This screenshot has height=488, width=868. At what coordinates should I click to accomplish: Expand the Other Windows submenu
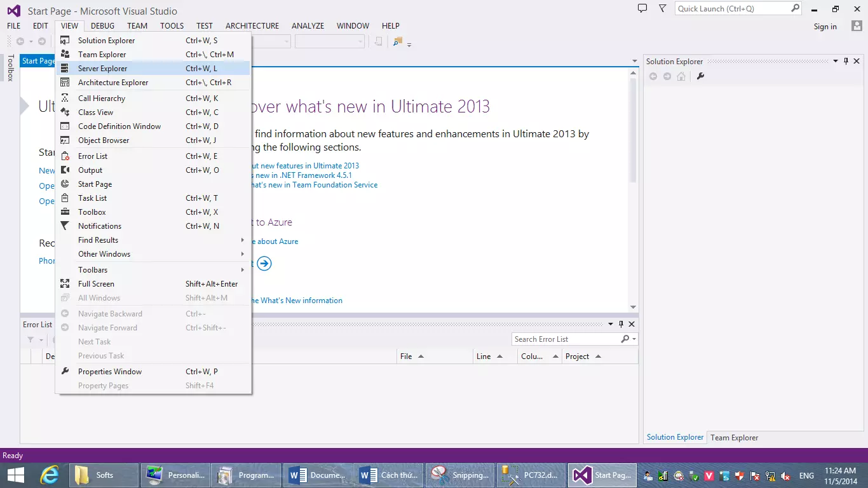point(242,254)
